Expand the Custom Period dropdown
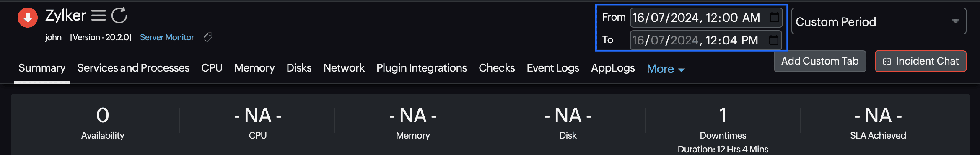 (879, 21)
